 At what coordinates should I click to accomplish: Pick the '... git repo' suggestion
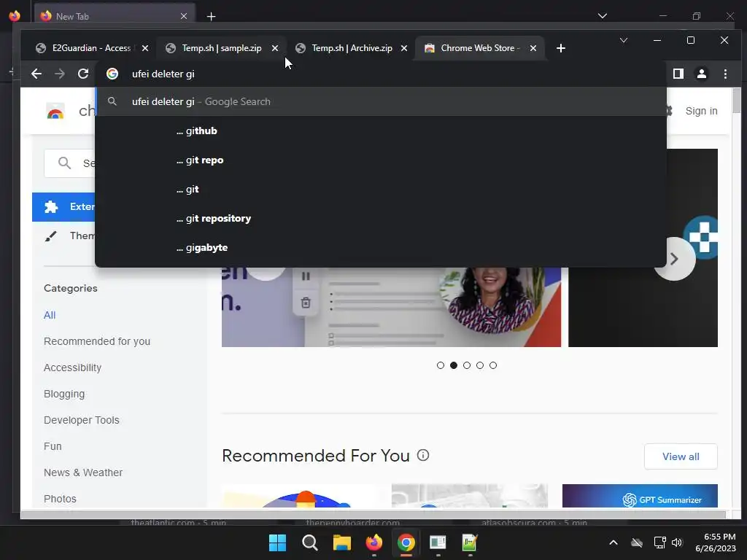(x=381, y=160)
